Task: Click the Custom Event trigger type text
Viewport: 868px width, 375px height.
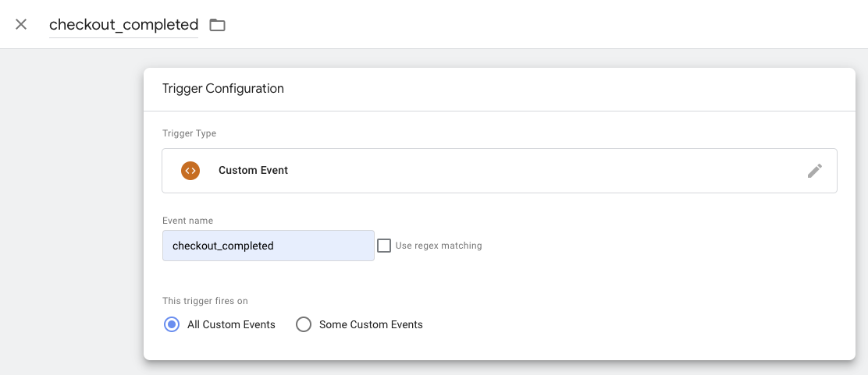Action: click(x=253, y=171)
